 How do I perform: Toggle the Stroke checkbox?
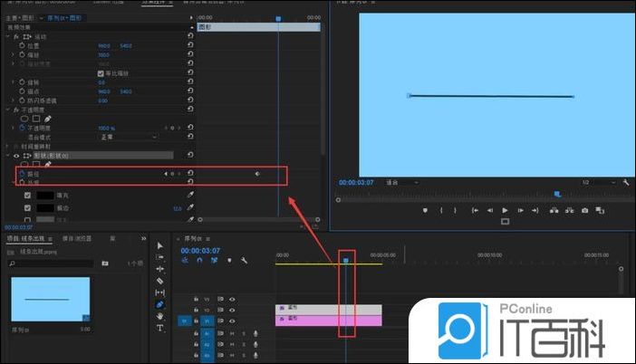[x=27, y=207]
